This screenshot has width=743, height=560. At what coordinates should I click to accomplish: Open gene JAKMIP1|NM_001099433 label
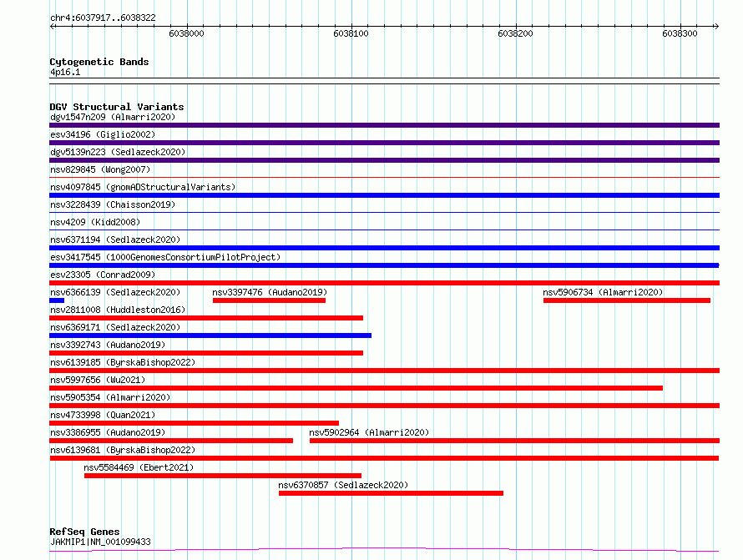pyautogui.click(x=100, y=542)
